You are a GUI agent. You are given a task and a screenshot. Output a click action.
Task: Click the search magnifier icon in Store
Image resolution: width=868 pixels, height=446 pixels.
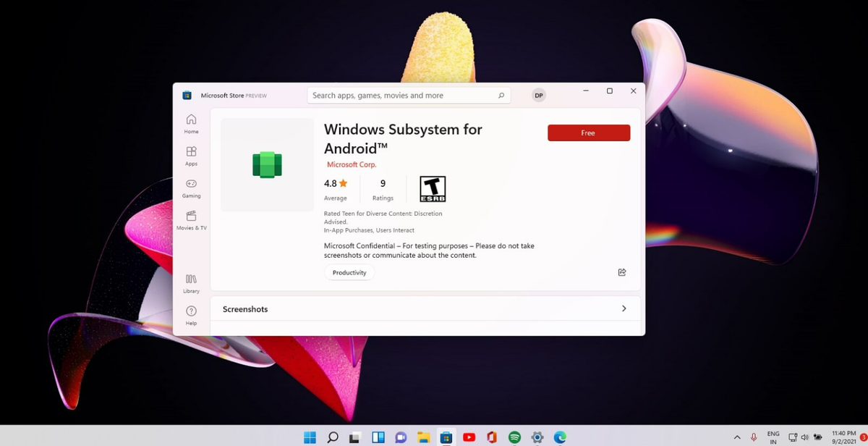(x=501, y=96)
